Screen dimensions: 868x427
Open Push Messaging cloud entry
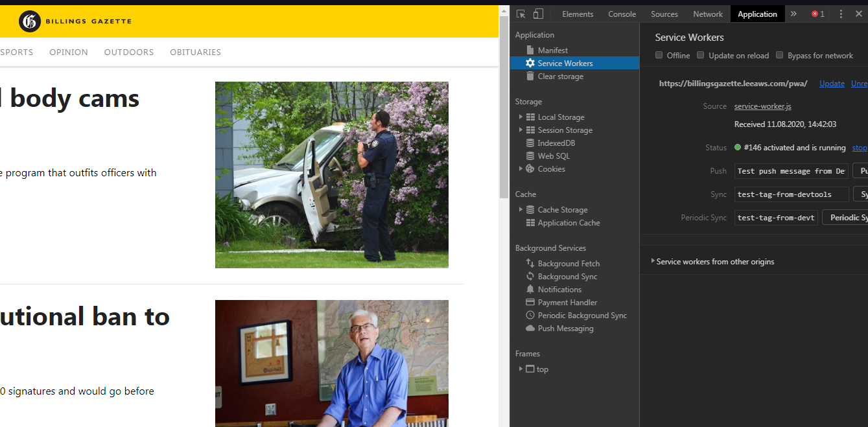click(x=565, y=329)
